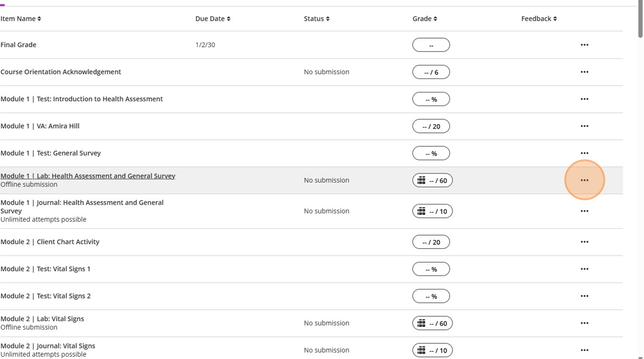Open more options for Module 2 Test: Vital Signs 2

[x=584, y=296]
